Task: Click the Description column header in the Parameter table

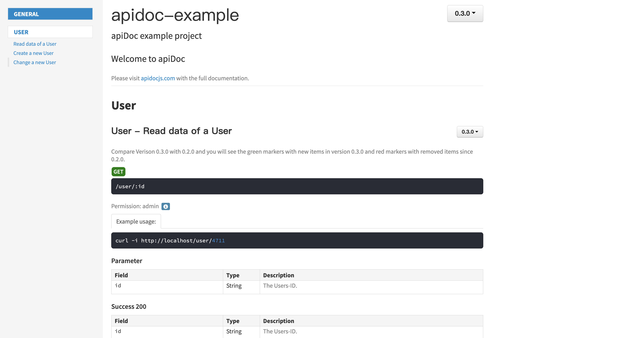Action: tap(278, 275)
